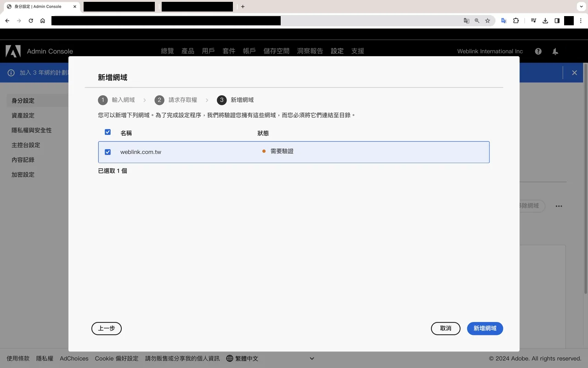Open browser extensions puzzle icon
Viewport: 588px width, 368px height.
tap(516, 21)
